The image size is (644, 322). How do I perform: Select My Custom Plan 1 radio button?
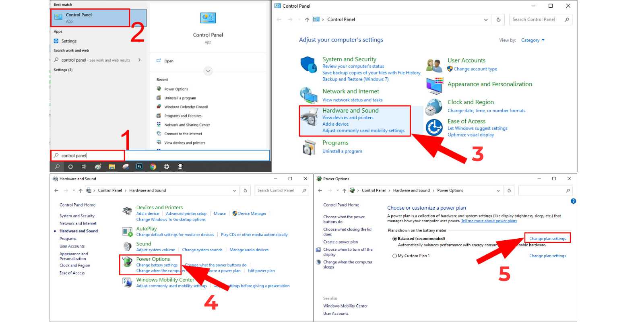click(x=394, y=256)
